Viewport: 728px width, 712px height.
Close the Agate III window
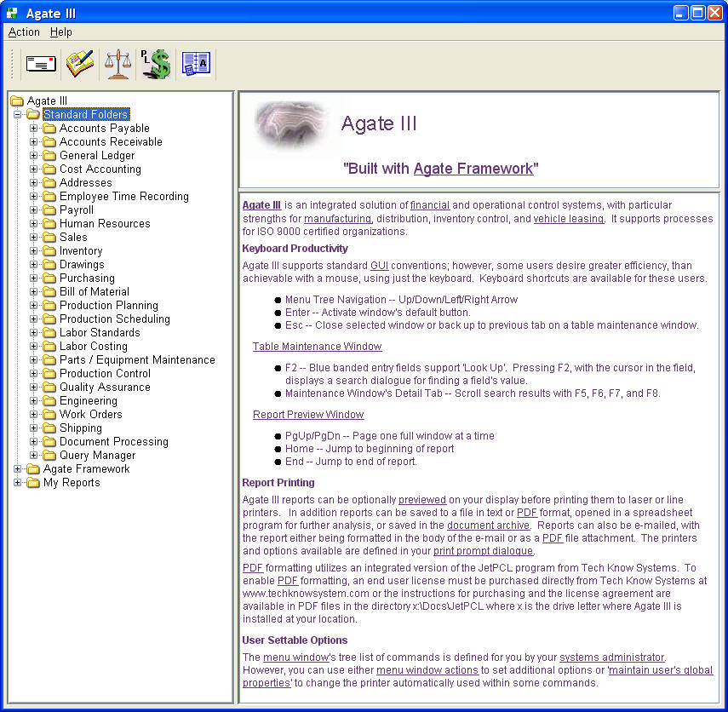[714, 13]
